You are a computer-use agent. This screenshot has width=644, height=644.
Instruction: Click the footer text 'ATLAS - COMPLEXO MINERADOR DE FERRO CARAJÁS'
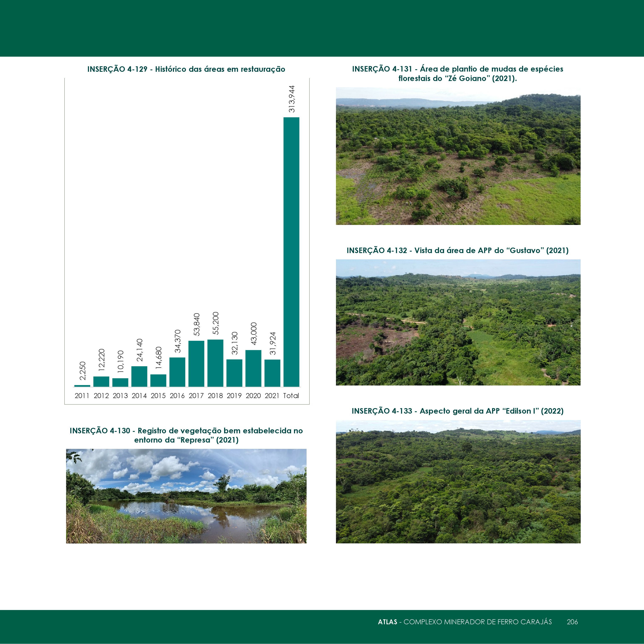tap(465, 622)
